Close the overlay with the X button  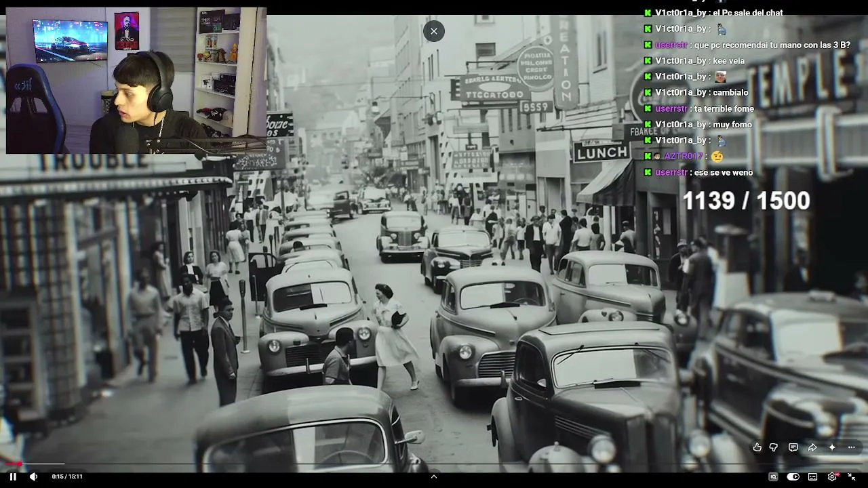pos(434,31)
